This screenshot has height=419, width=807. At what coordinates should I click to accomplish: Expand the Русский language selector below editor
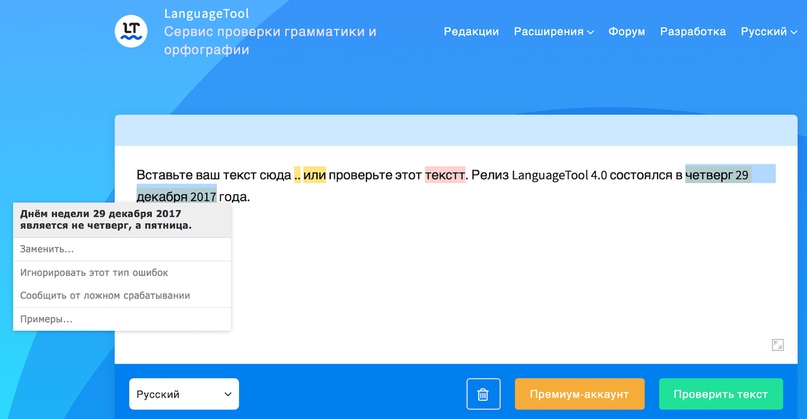tap(184, 394)
